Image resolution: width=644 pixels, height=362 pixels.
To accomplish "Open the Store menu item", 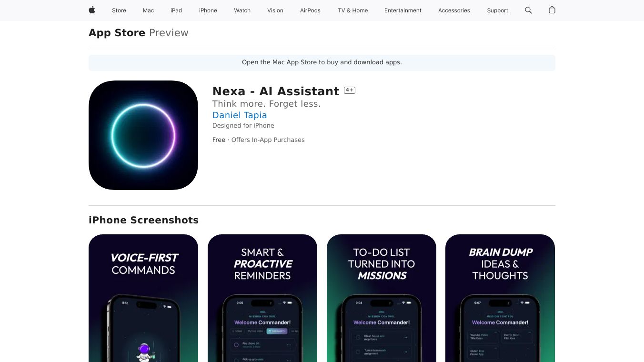I will [119, 10].
